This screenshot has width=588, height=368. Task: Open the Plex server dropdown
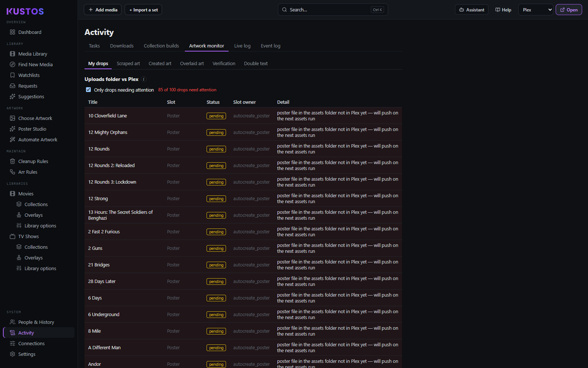536,10
